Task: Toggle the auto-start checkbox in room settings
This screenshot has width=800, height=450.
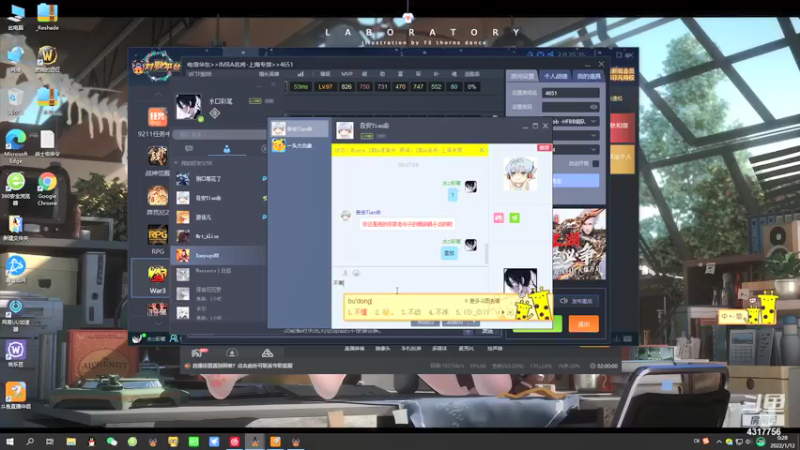Action: 595,164
